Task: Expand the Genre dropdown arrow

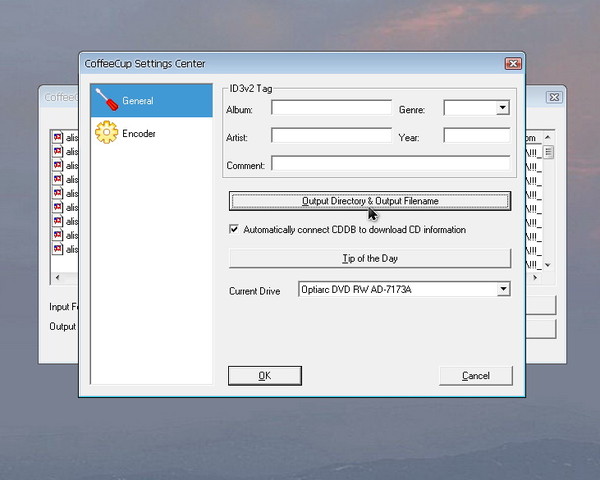Action: tap(503, 108)
